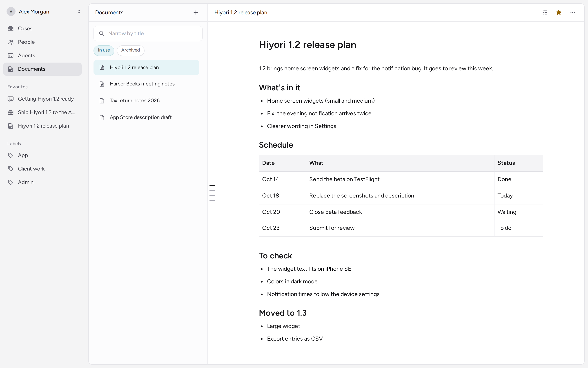Filter by the App label

pos(42,155)
